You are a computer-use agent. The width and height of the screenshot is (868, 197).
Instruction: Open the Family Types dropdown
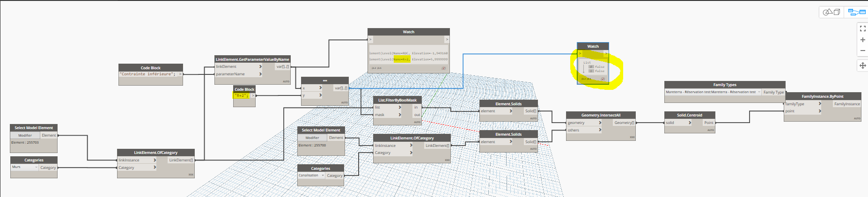759,92
